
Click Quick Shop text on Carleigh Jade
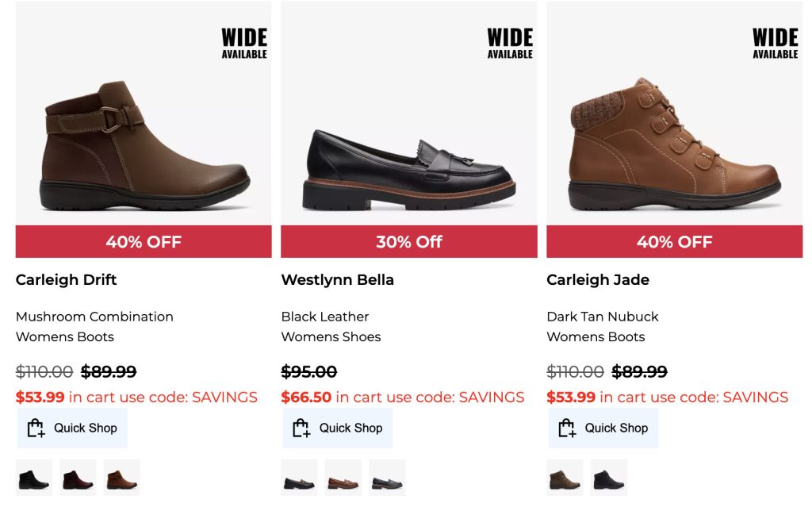[x=616, y=428]
